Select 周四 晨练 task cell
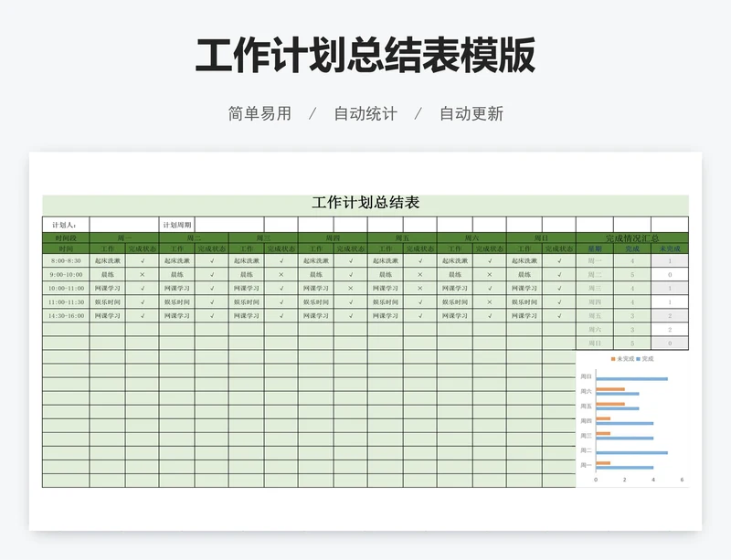731x560 pixels. (316, 275)
